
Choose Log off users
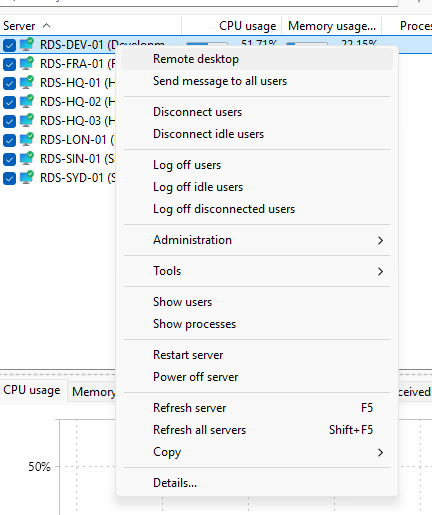tap(257, 165)
